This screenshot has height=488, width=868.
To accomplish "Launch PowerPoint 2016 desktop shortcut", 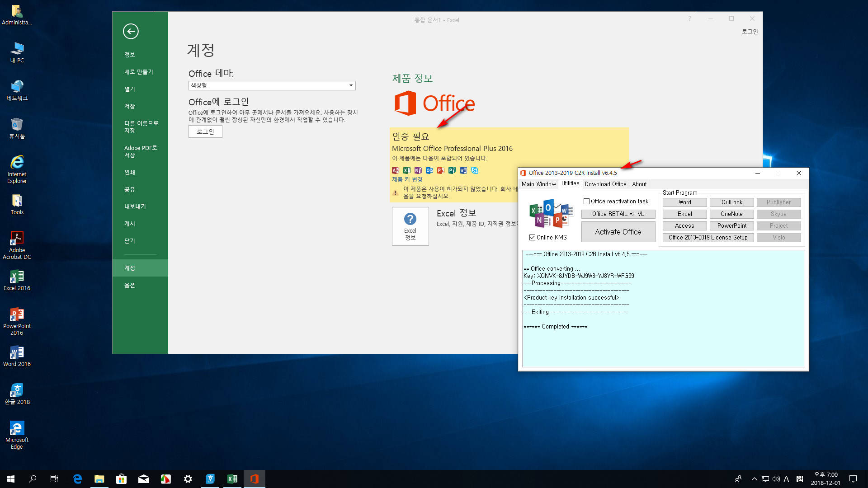I will 17,321.
